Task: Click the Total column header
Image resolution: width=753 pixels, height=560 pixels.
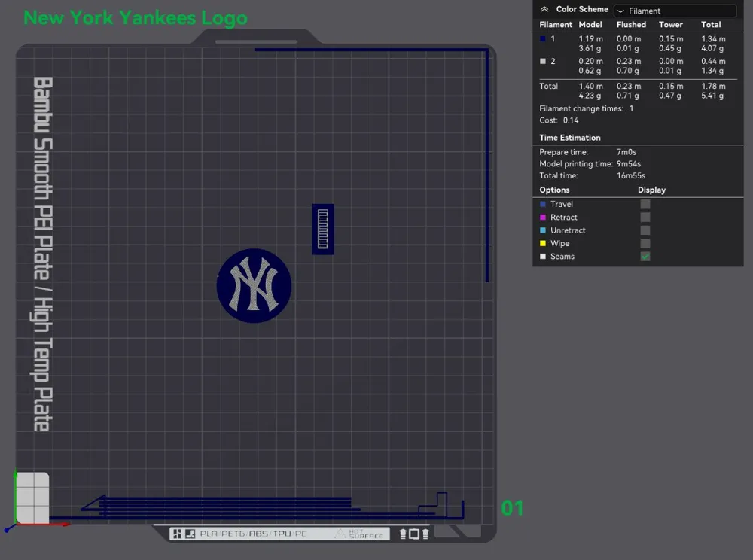Action: click(711, 25)
